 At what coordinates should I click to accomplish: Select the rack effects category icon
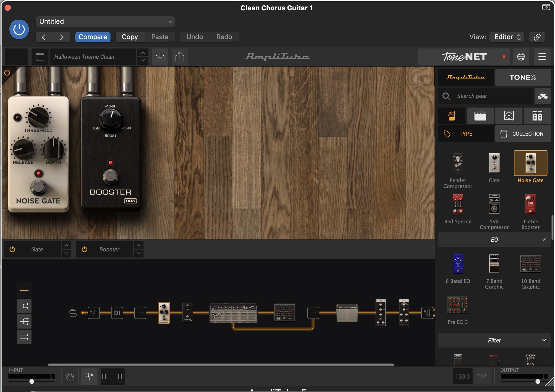pyautogui.click(x=537, y=116)
